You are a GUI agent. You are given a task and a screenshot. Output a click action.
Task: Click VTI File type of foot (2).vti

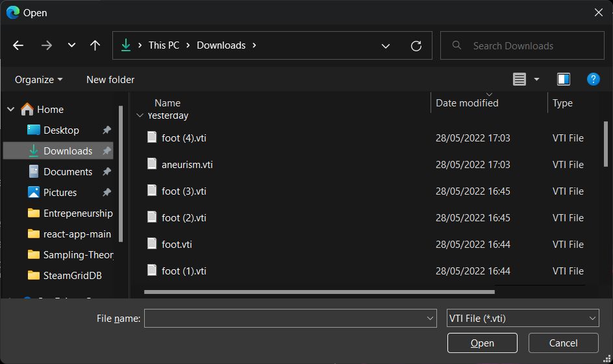click(568, 217)
